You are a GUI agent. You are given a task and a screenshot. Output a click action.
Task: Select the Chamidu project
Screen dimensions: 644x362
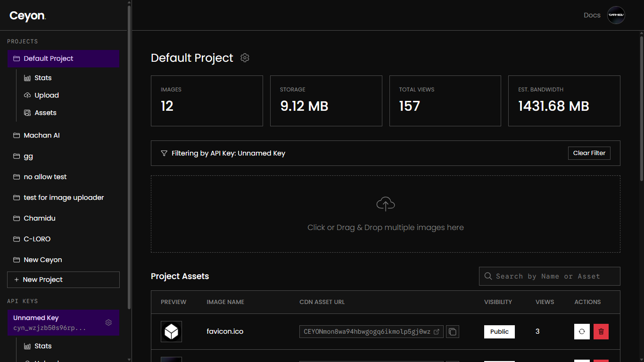[63, 218]
